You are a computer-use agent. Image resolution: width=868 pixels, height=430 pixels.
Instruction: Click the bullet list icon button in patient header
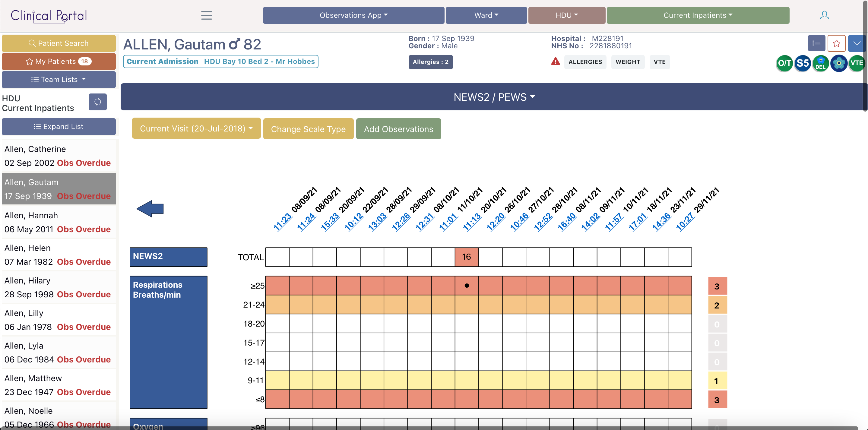coord(816,43)
